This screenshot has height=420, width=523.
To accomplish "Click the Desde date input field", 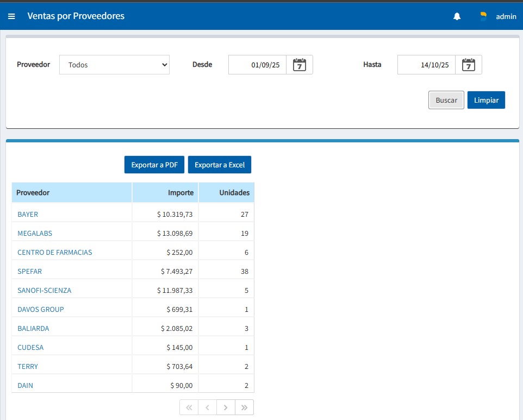I will click(258, 65).
